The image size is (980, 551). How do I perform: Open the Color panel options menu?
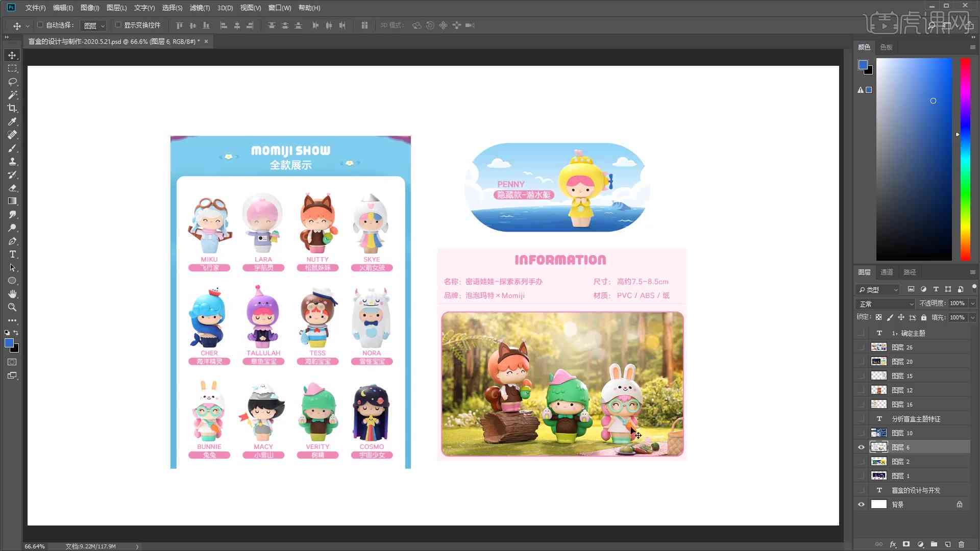coord(972,47)
